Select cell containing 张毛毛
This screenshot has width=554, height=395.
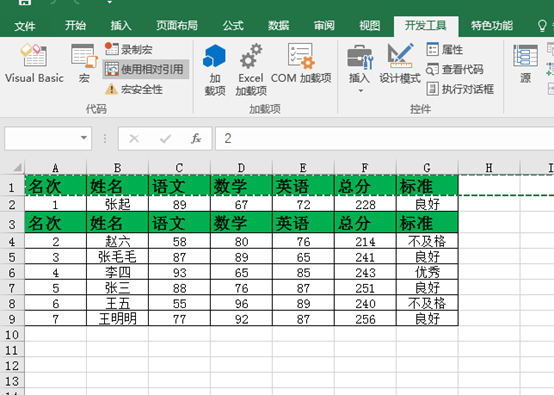point(117,257)
